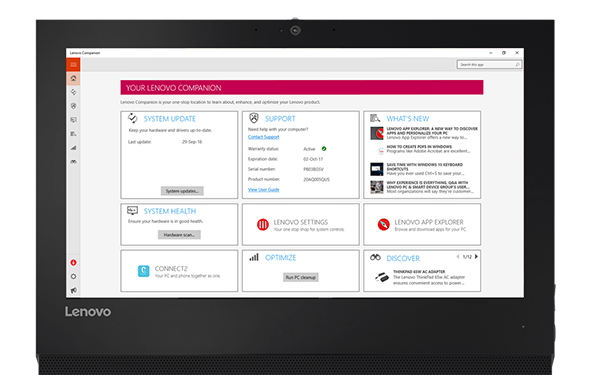The height and width of the screenshot is (375, 590).
Task: Click the DISCOVER heading
Action: click(403, 258)
